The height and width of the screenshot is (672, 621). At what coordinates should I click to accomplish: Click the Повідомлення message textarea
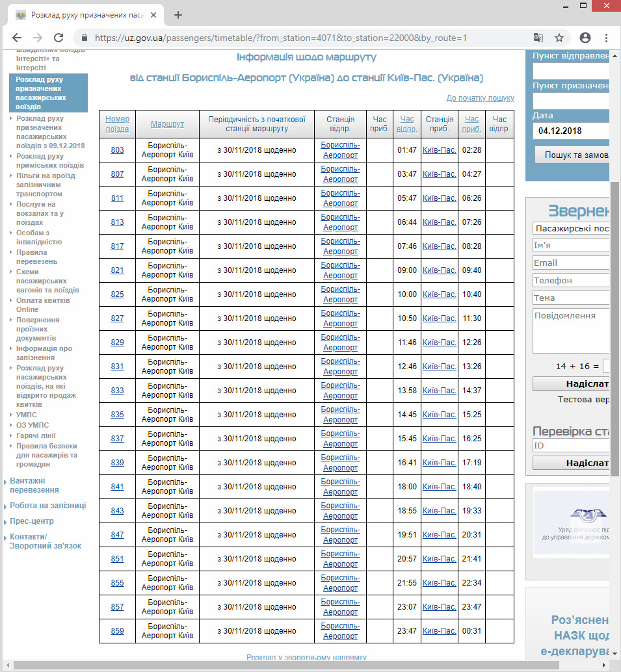coord(571,330)
